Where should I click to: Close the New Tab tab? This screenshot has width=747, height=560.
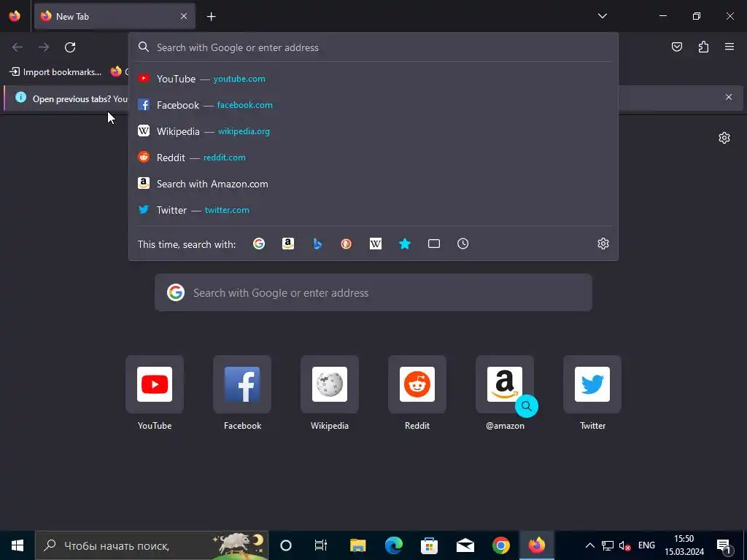coord(184,16)
